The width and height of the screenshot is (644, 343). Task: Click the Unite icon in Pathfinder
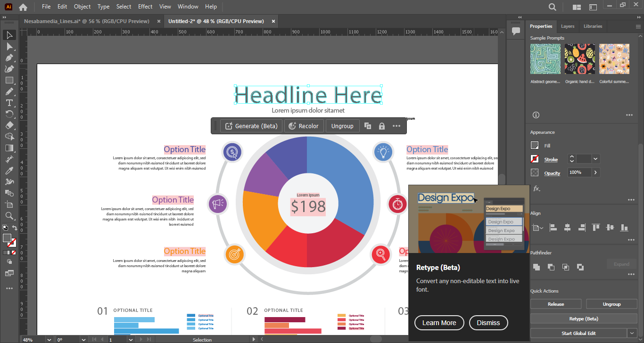536,267
